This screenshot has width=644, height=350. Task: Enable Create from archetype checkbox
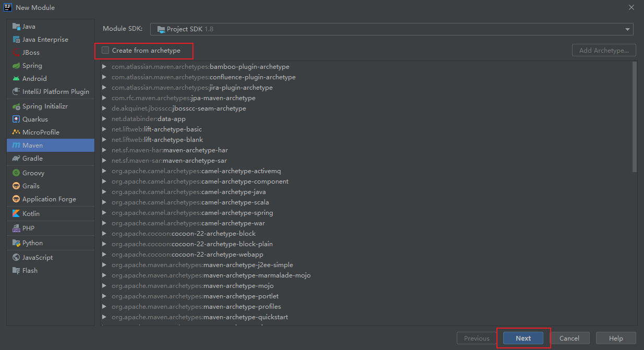click(105, 51)
